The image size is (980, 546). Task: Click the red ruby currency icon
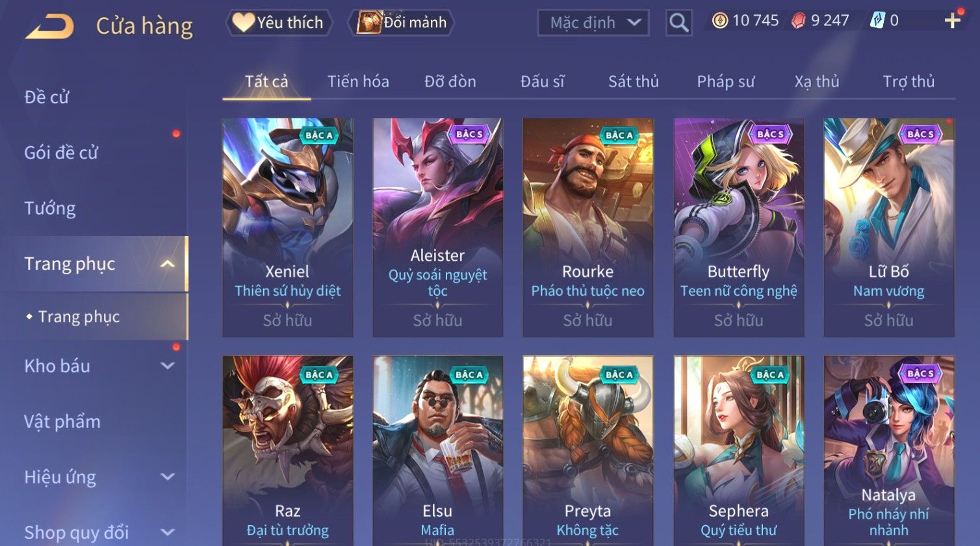point(798,21)
